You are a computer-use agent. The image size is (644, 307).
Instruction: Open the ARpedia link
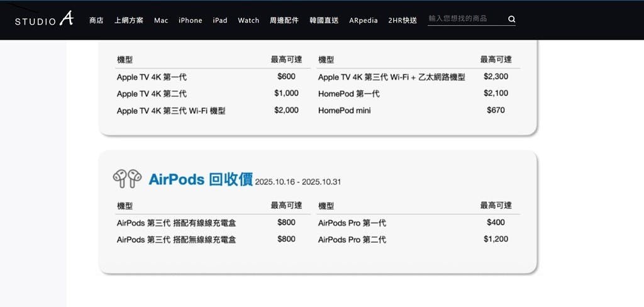point(364,20)
